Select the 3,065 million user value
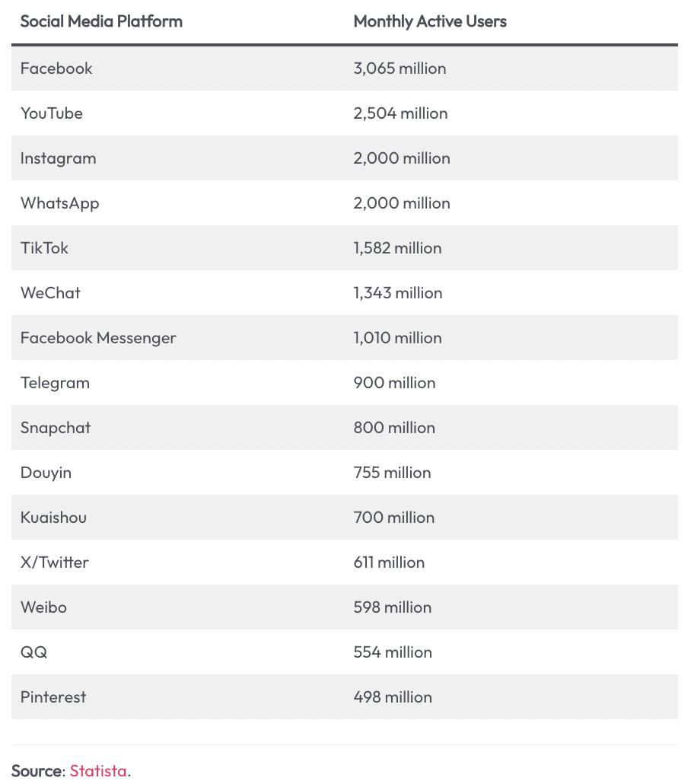The width and height of the screenshot is (694, 784). [400, 68]
